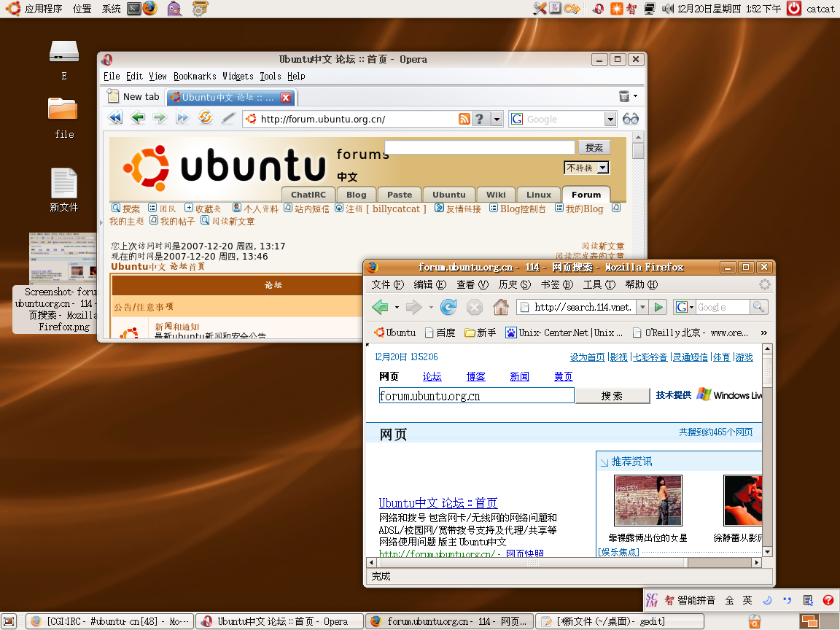
Task: Launch Firefox from top panel icon
Action: click(x=150, y=8)
